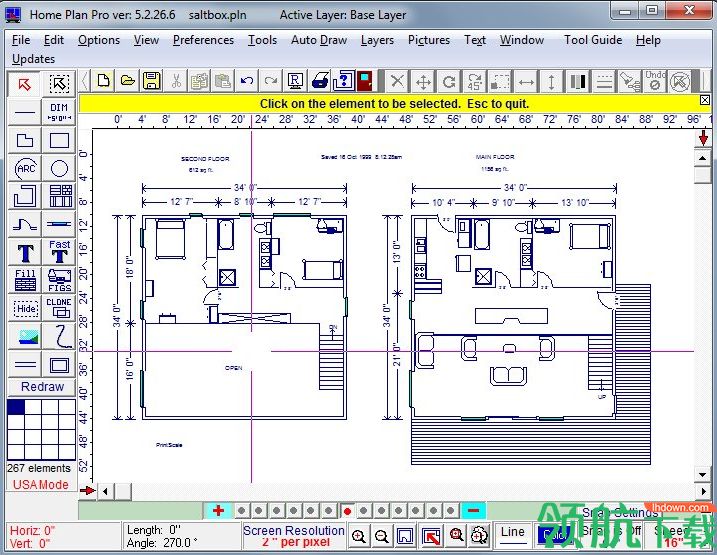Screen dimensions: 717x555
Task: Open the Edit menu
Action: (54, 40)
